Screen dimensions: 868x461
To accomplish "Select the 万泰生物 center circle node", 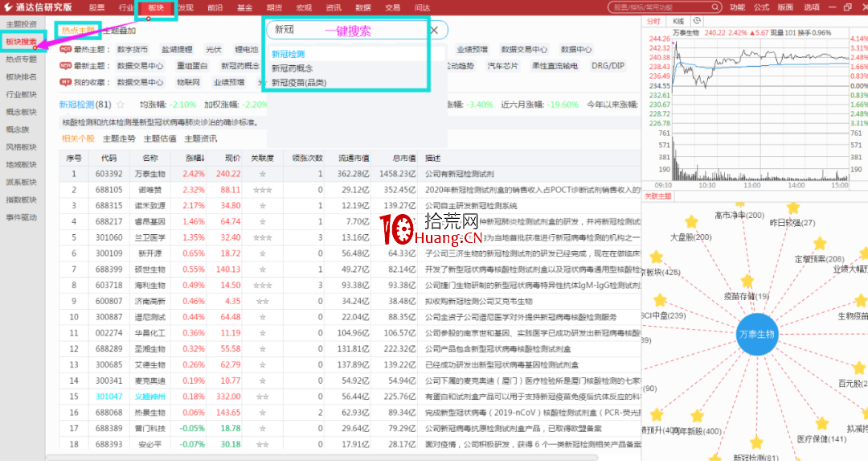I will tap(757, 334).
